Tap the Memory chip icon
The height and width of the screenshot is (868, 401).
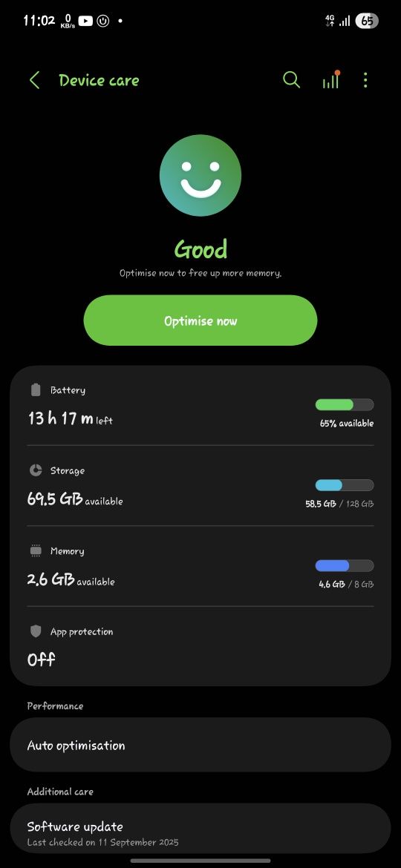coord(36,550)
